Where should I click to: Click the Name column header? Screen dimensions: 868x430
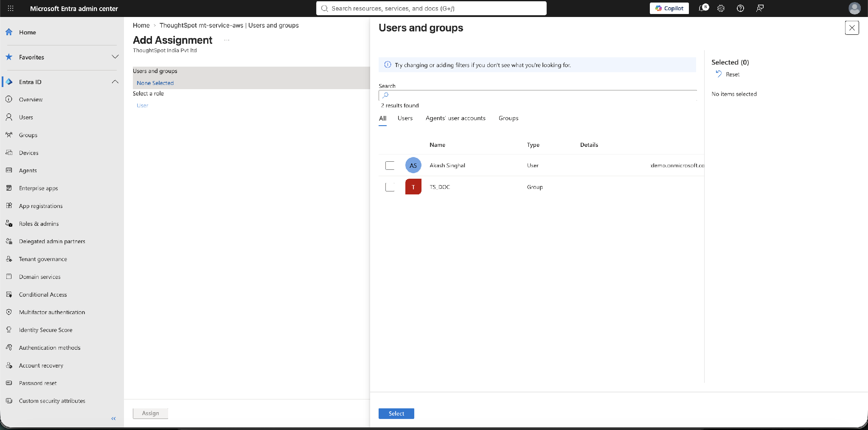tap(437, 145)
